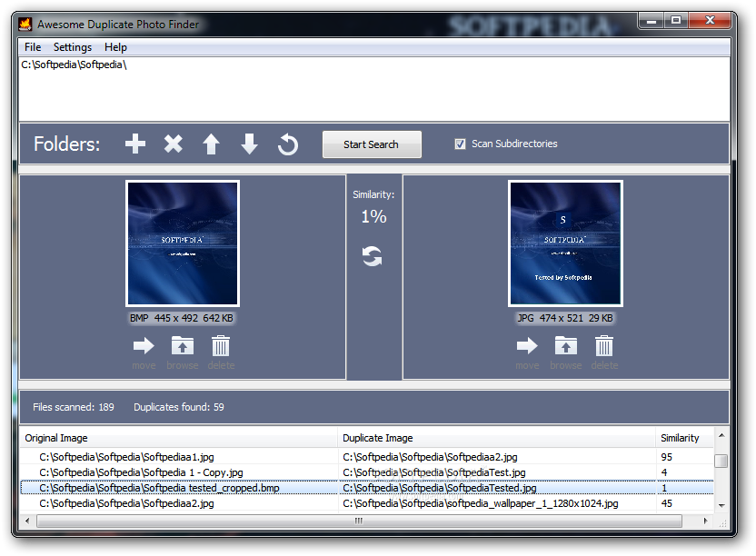Close the Awesome Duplicate Photo Finder window
Screen dimensions: 756x556
pyautogui.click(x=710, y=21)
